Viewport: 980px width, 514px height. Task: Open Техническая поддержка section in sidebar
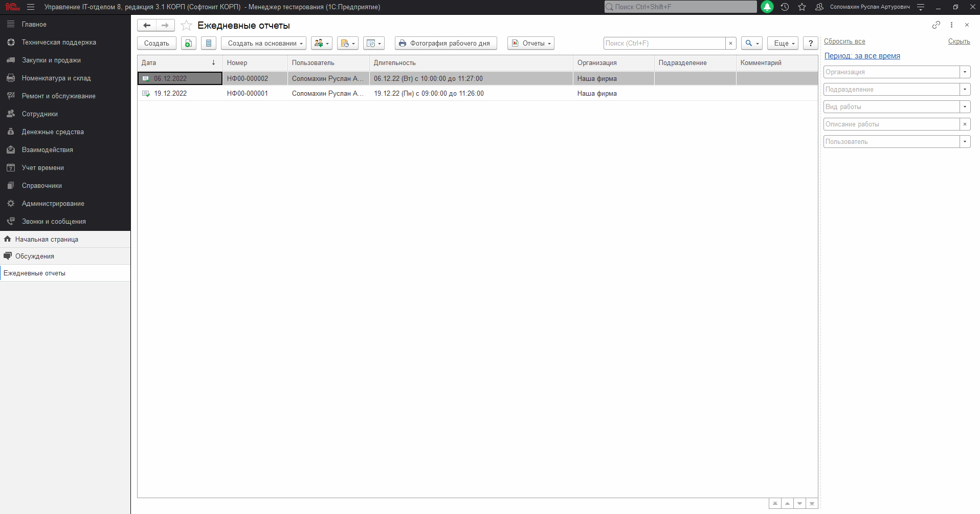pos(59,42)
